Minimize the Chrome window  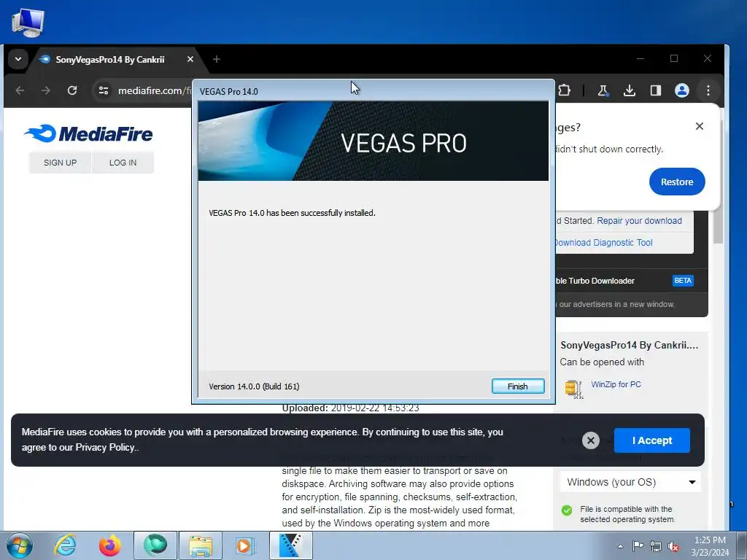[640, 58]
